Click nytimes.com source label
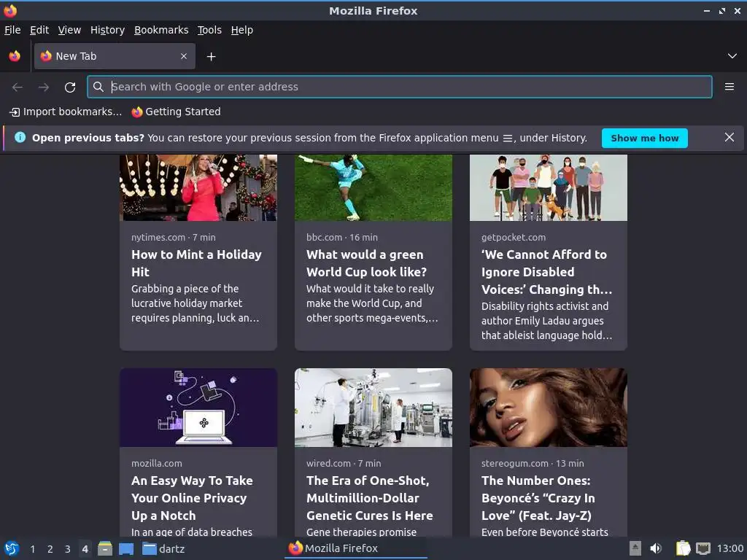The image size is (747, 560). click(158, 237)
